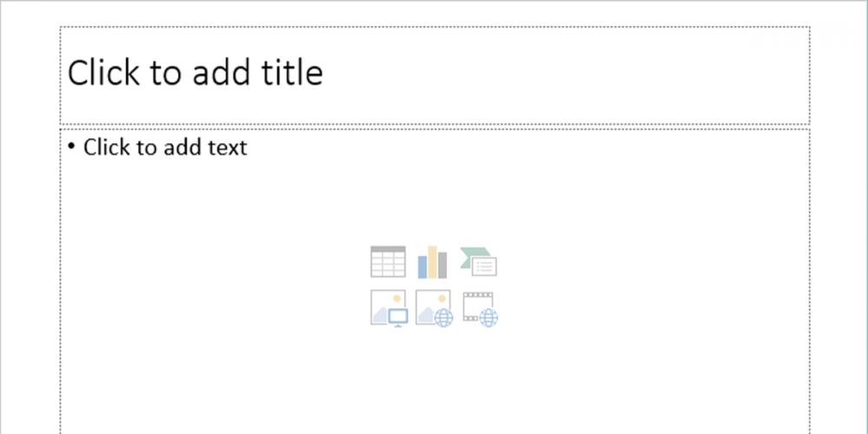Choose the Pictures from device icon

pyautogui.click(x=388, y=308)
